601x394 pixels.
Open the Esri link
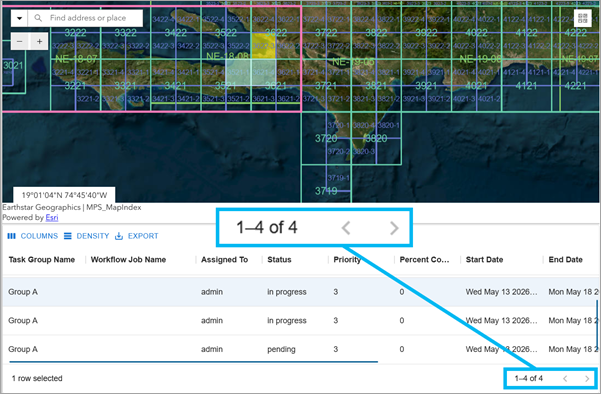[52, 218]
